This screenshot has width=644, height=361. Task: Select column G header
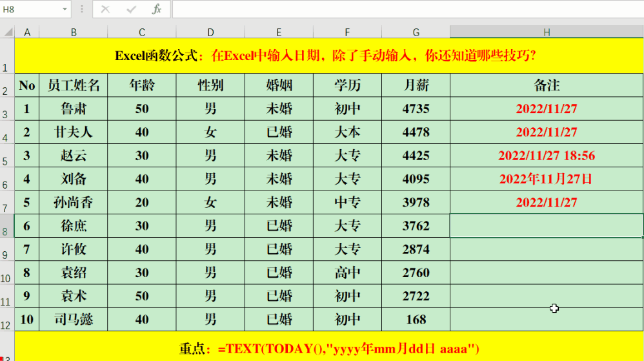416,32
